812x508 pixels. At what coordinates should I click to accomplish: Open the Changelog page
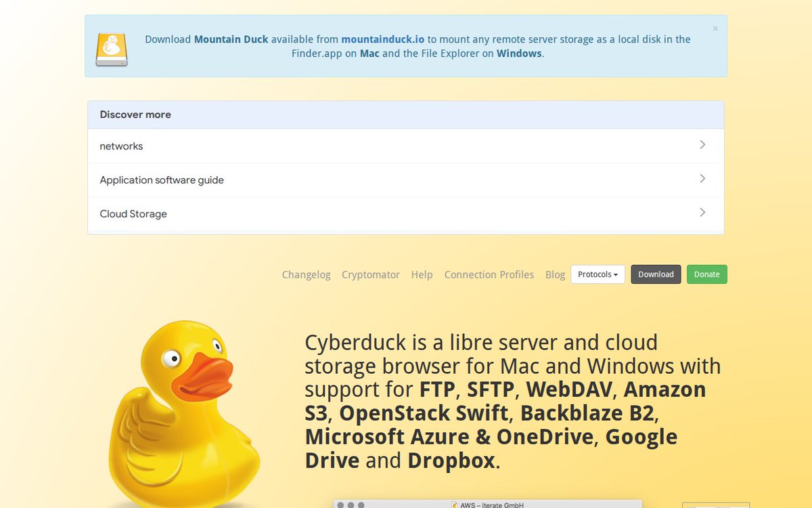[x=307, y=274]
